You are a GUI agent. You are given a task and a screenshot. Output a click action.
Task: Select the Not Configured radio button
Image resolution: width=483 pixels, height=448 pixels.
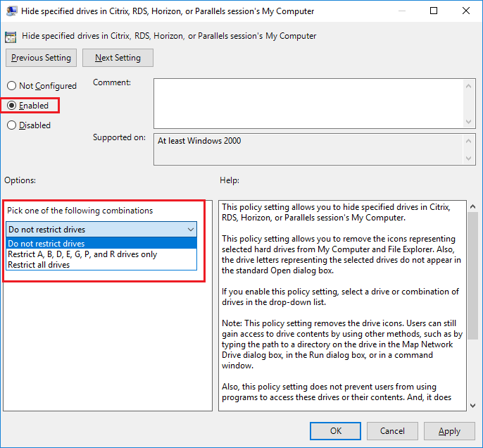pos(11,86)
